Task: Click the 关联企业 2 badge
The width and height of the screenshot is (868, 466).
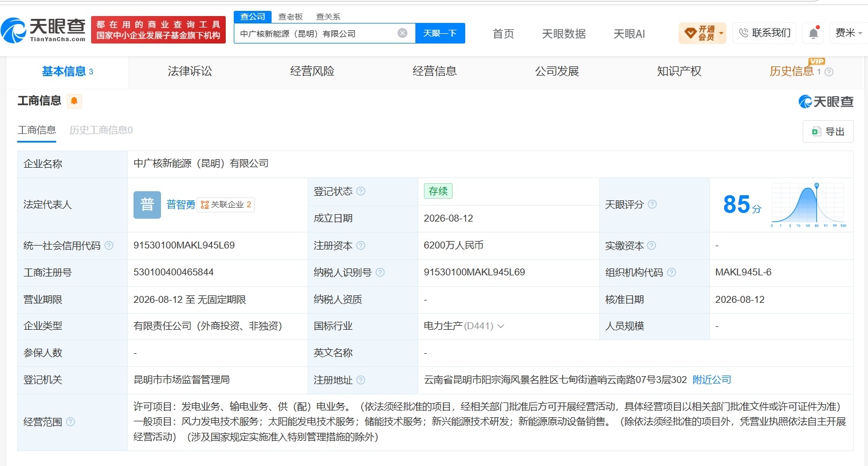Action: tap(226, 204)
